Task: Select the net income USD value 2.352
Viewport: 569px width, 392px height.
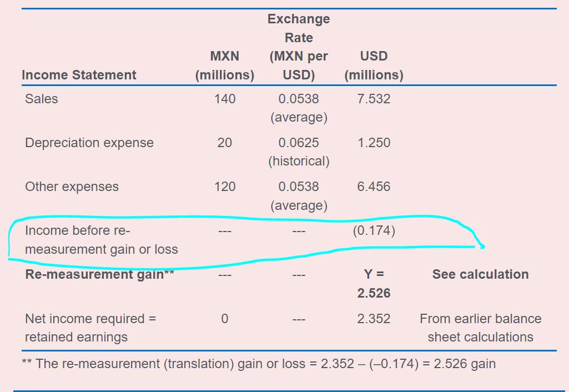Action: 374,319
